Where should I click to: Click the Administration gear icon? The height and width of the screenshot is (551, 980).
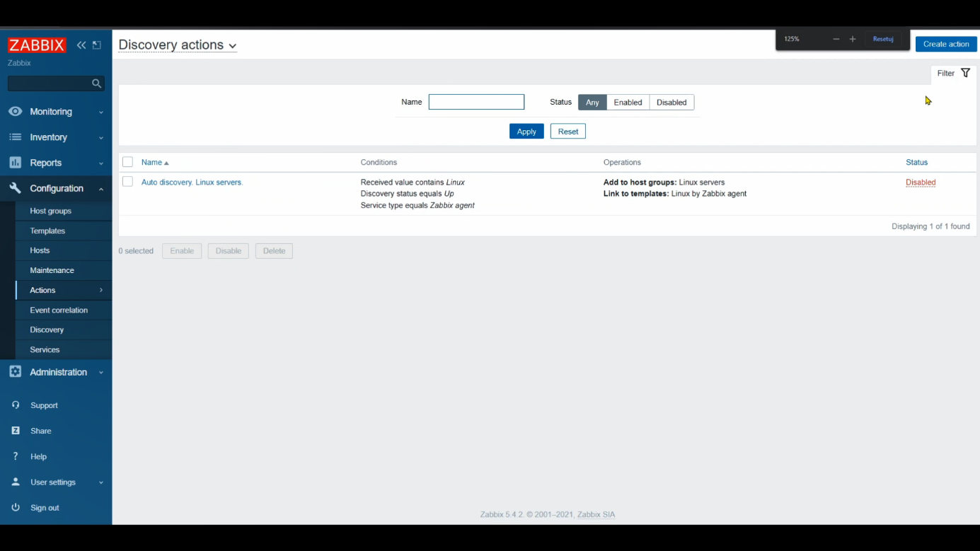15,372
